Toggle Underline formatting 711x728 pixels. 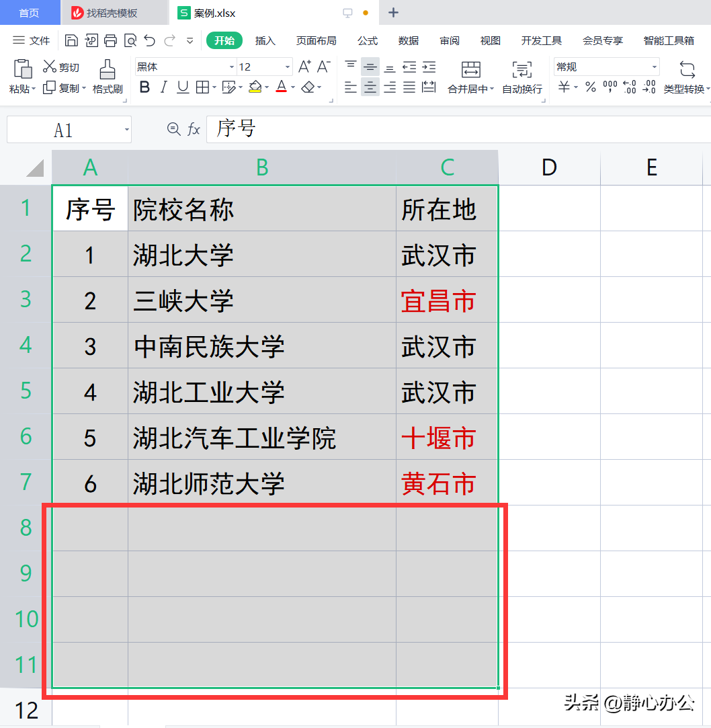coord(183,87)
